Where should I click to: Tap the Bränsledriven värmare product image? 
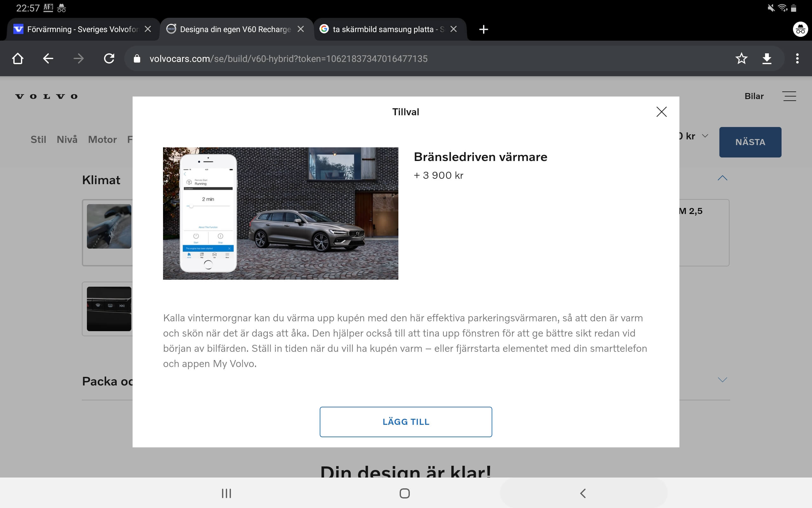pos(280,213)
